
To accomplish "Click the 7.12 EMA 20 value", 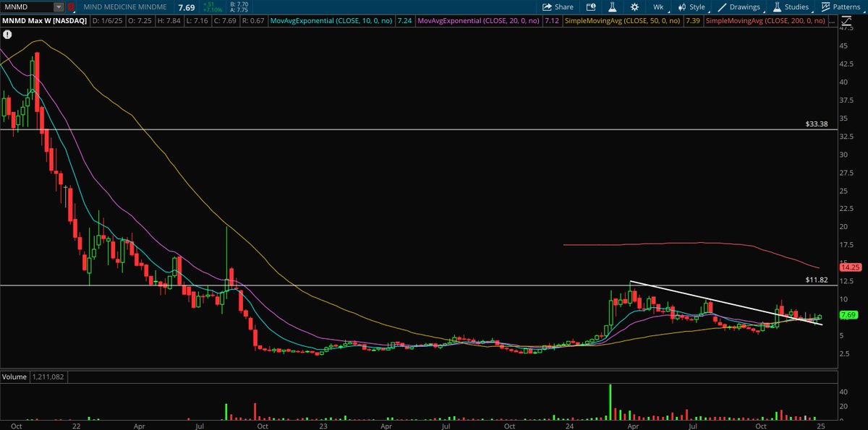I will click(x=551, y=21).
